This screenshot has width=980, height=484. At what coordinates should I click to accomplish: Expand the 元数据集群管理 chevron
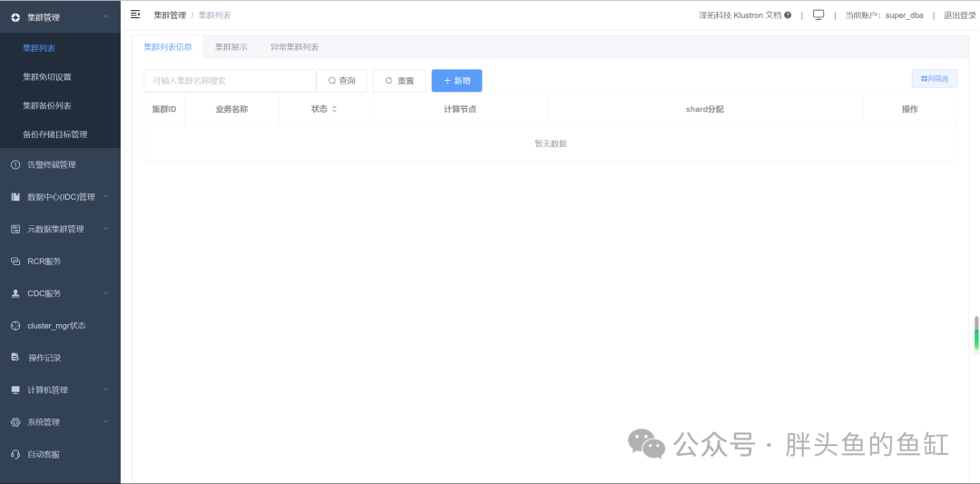tap(106, 228)
